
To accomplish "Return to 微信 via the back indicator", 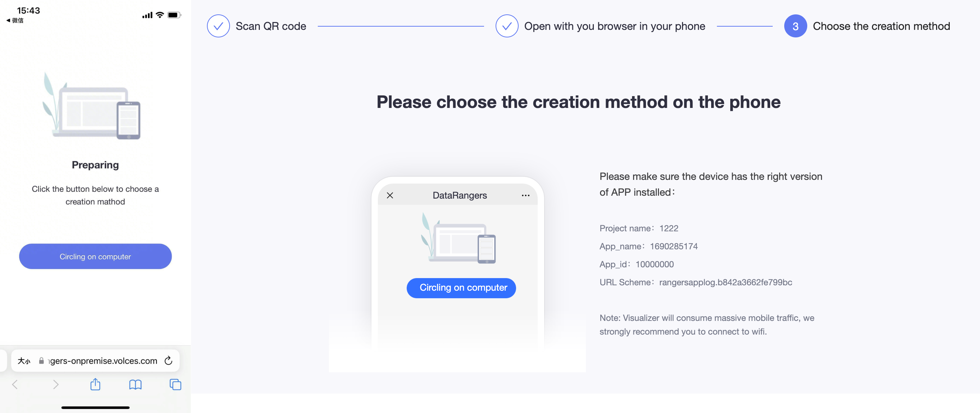I will point(15,20).
